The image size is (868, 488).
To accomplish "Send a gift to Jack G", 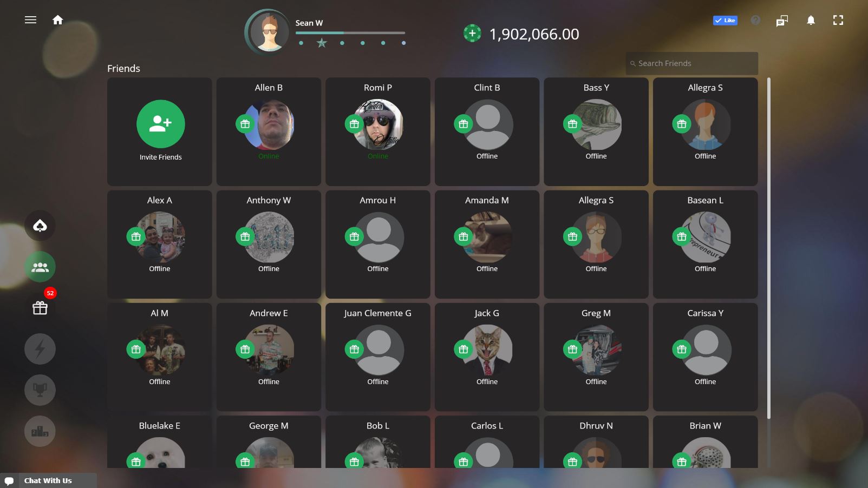I will pos(464,349).
